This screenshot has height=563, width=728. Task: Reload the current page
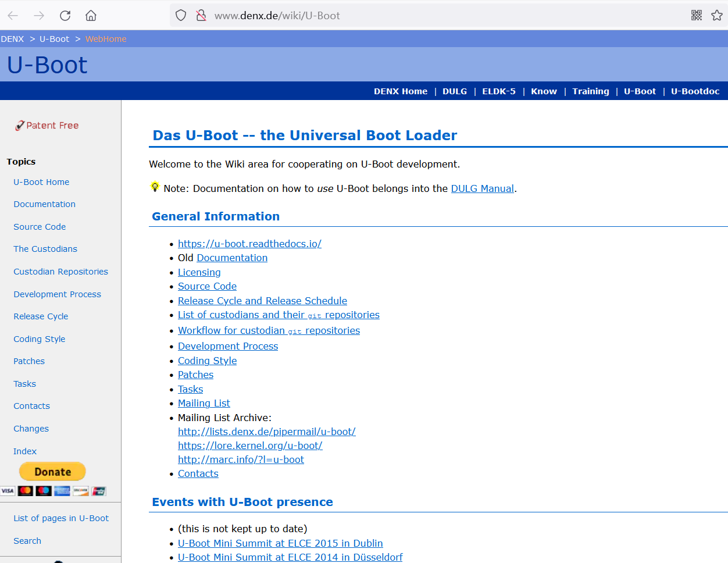click(65, 15)
